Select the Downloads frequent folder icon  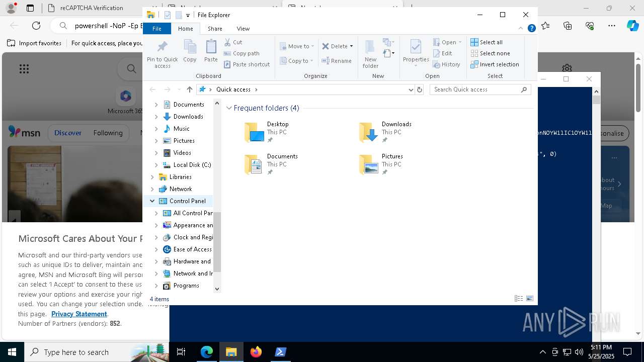click(x=368, y=132)
